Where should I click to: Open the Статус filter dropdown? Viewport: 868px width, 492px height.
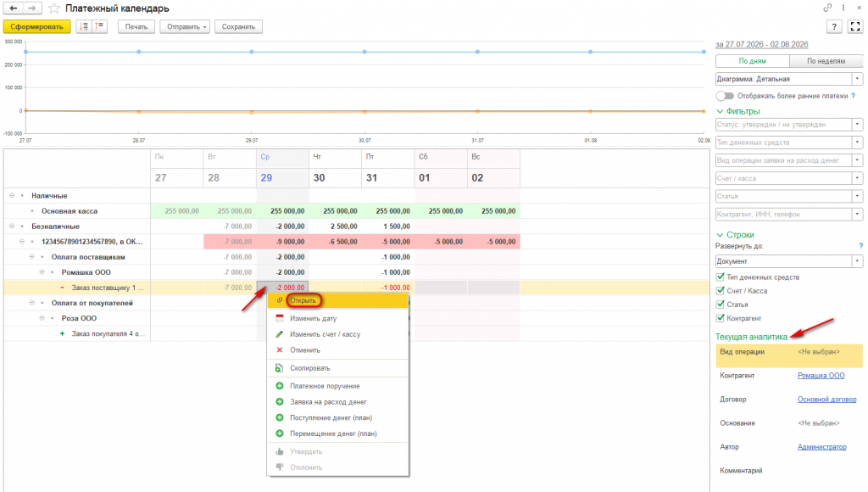[857, 125]
